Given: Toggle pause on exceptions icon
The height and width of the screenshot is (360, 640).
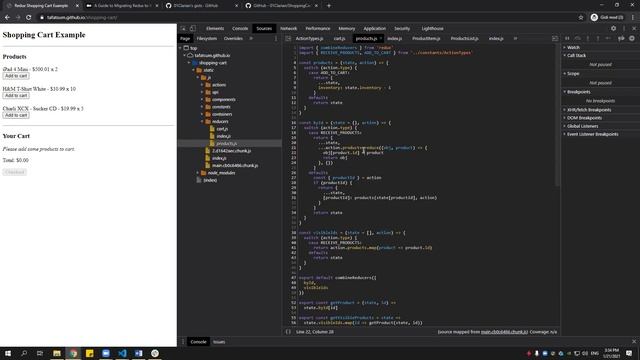Looking at the screenshot, I should 632,38.
